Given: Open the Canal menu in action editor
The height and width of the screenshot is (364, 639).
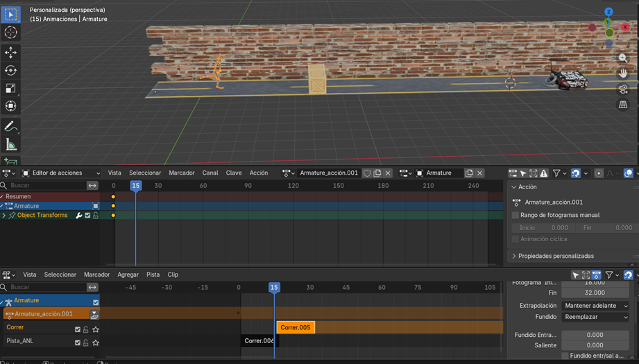Looking at the screenshot, I should [210, 173].
